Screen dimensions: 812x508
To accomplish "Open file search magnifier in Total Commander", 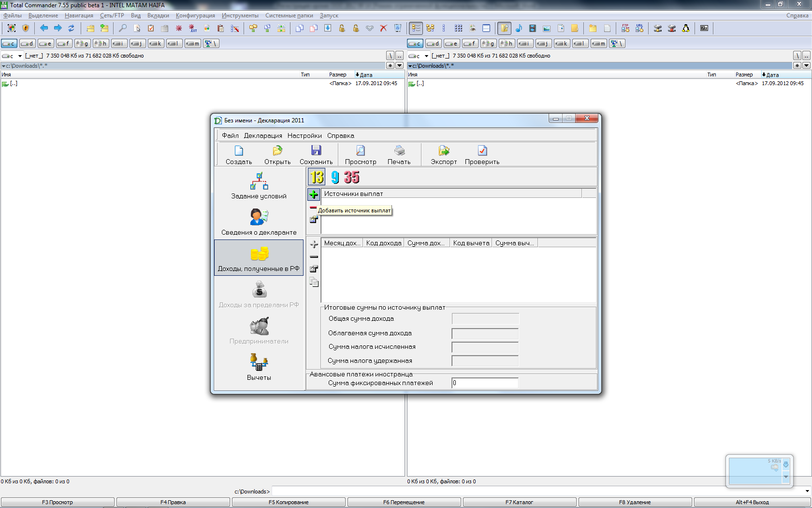I will (x=123, y=28).
